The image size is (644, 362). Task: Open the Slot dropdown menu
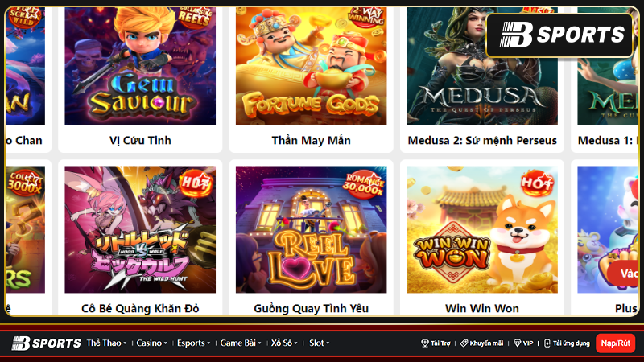point(319,343)
